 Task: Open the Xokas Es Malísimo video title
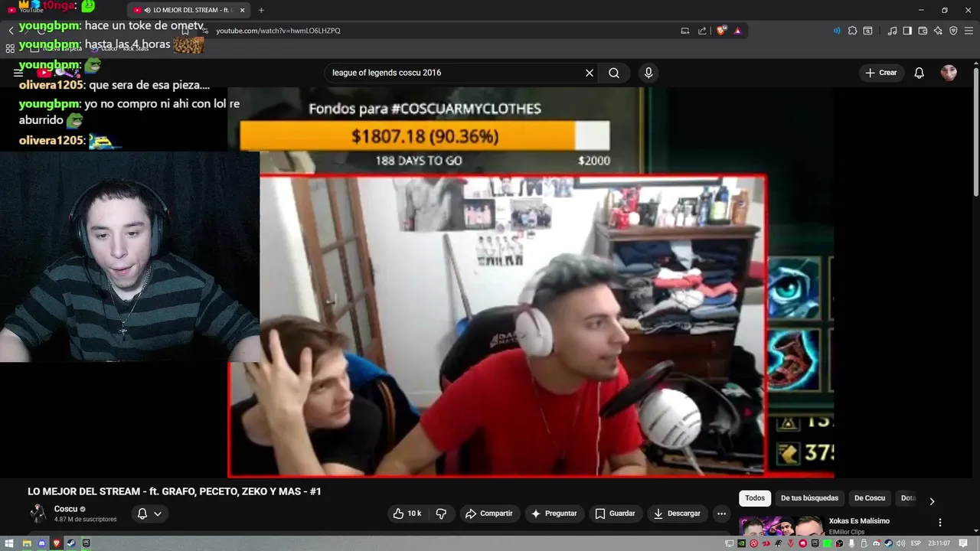[x=859, y=521]
